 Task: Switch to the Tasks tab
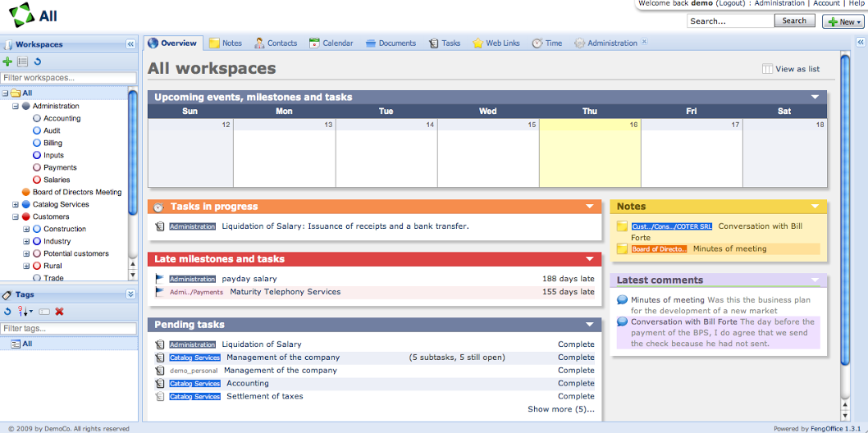445,43
